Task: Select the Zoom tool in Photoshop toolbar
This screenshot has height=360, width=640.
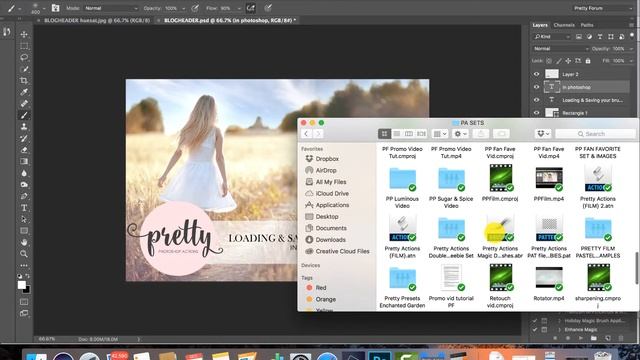Action: coord(24,254)
